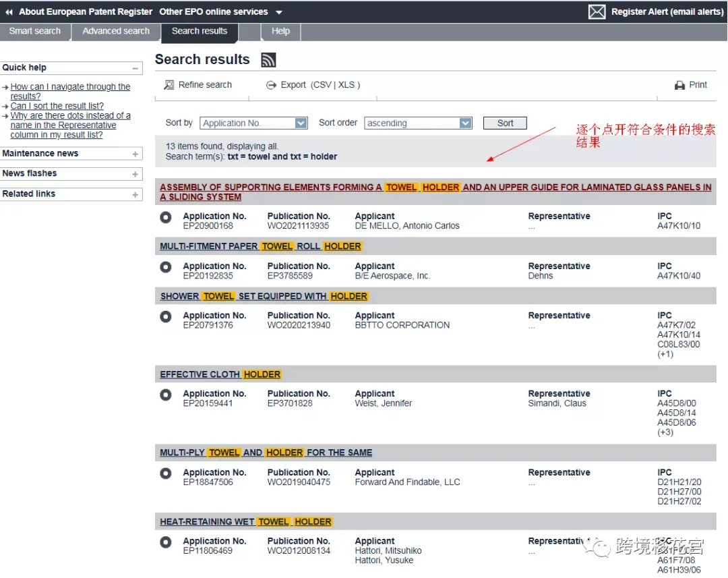Export results as XLS
This screenshot has width=728, height=578.
point(346,84)
